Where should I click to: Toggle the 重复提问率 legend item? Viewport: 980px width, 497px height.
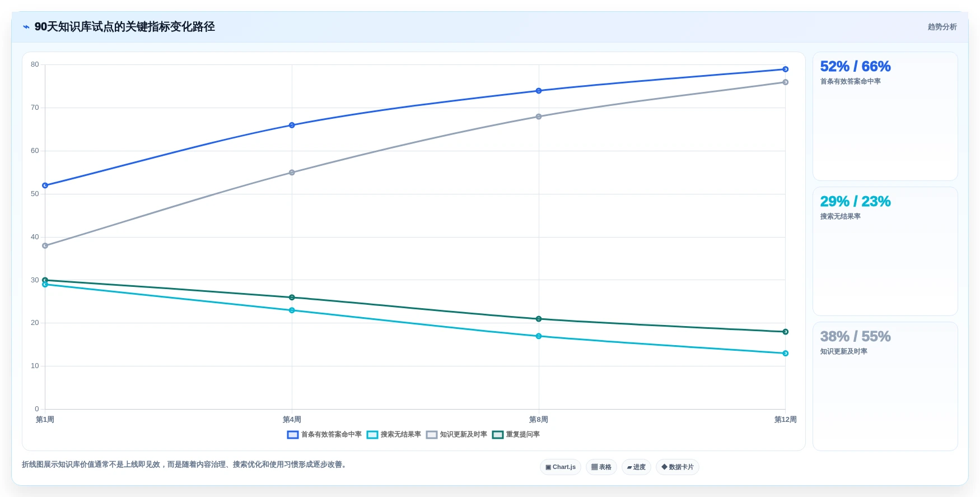(x=516, y=434)
